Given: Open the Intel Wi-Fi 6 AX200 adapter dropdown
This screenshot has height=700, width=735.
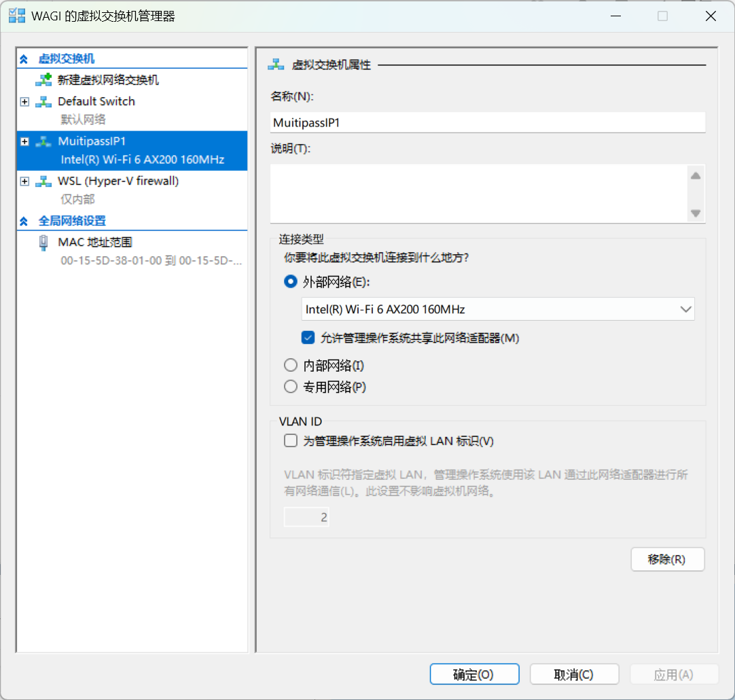Looking at the screenshot, I should [685, 309].
